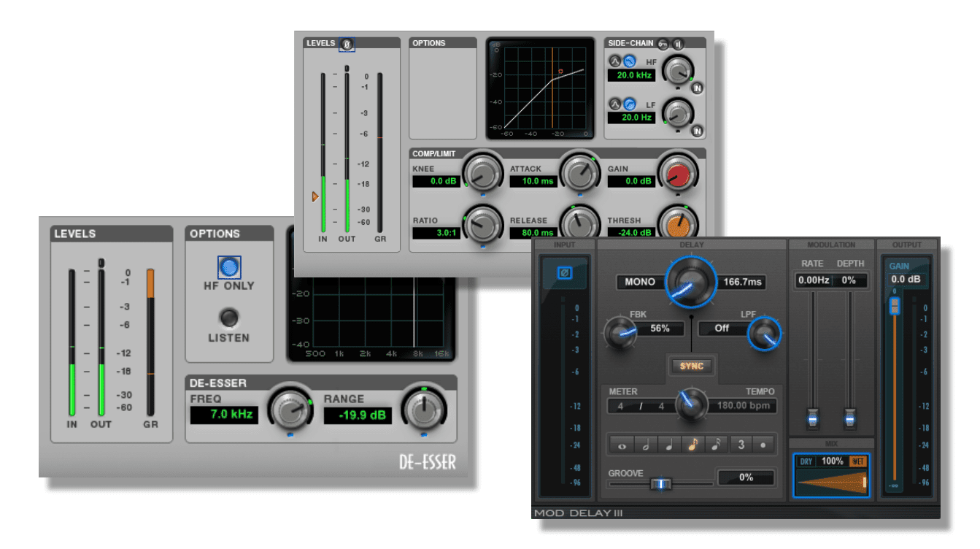The image size is (980, 549).
Task: Toggle HF ONLY in De-Esser options
Action: [229, 268]
